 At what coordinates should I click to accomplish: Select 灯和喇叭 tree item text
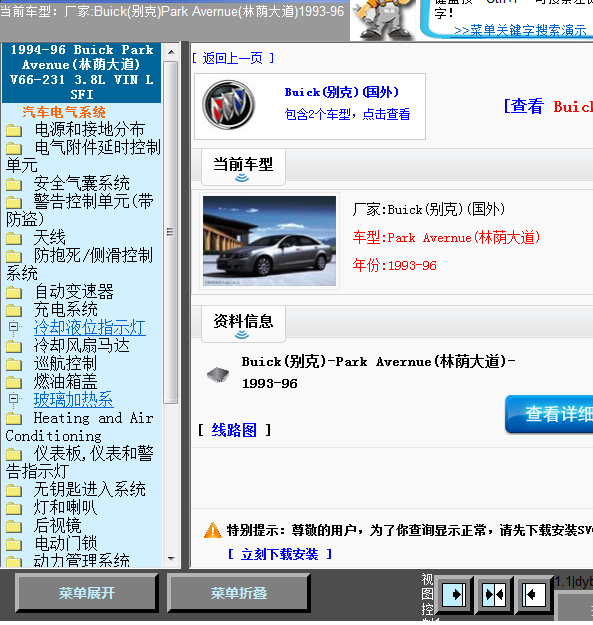(x=66, y=507)
